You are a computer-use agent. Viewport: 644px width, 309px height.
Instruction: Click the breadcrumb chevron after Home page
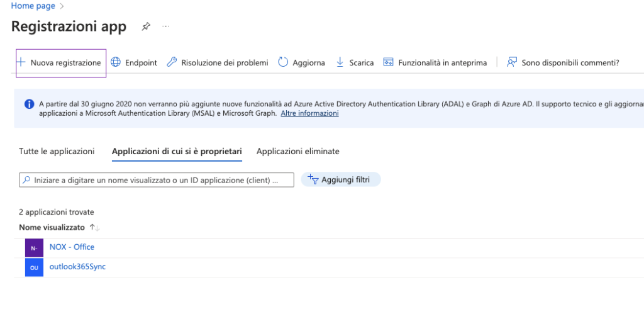62,6
